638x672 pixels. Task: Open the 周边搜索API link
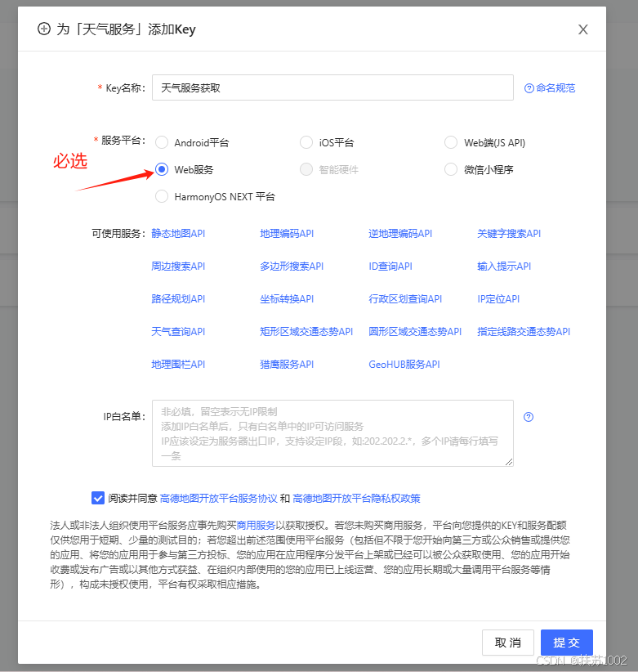[x=178, y=267]
